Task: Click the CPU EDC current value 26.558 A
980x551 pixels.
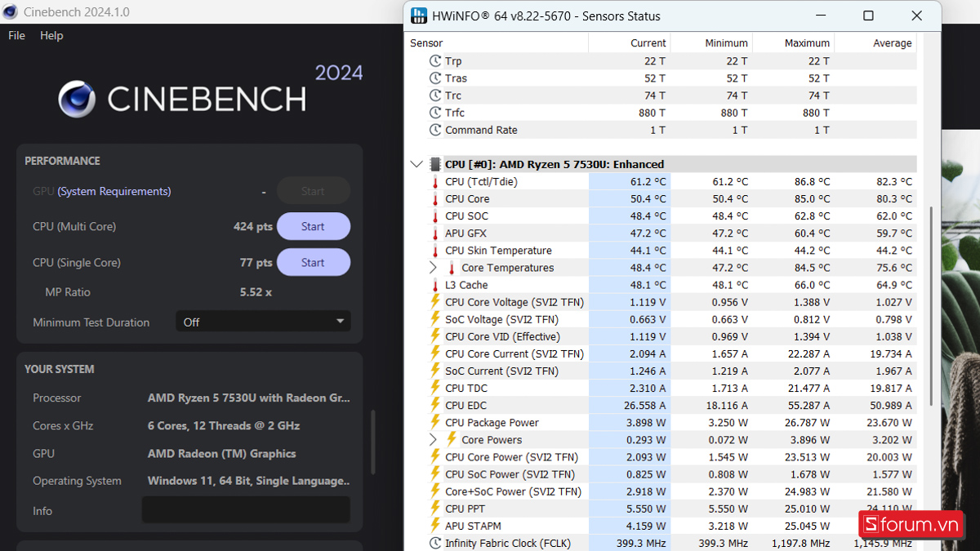Action: 644,405
